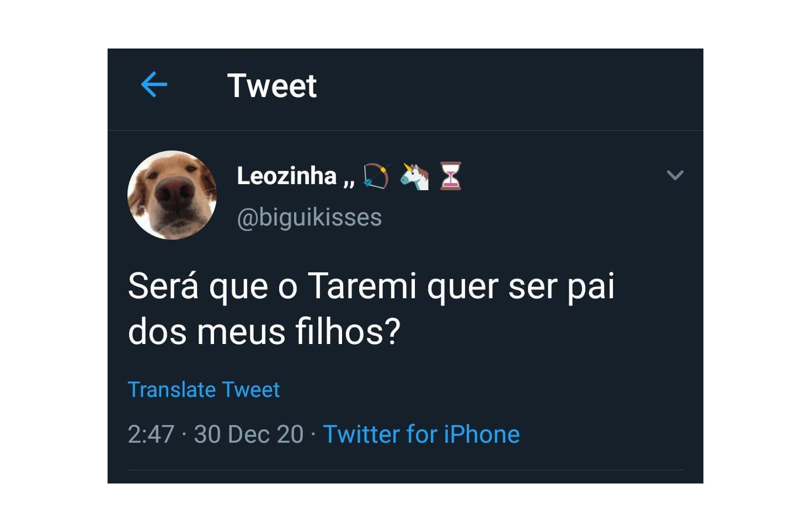Click the display name Leozinha
This screenshot has height=532, width=811.
(x=286, y=176)
